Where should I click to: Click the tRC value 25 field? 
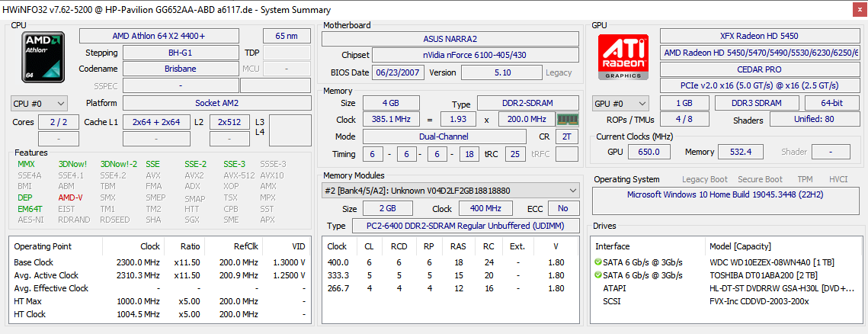pyautogui.click(x=515, y=154)
